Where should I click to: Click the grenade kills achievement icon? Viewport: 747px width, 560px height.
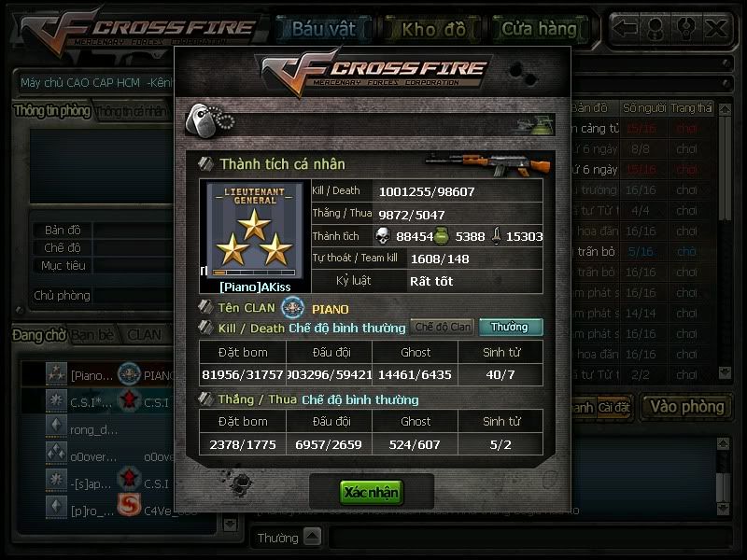[x=442, y=236]
